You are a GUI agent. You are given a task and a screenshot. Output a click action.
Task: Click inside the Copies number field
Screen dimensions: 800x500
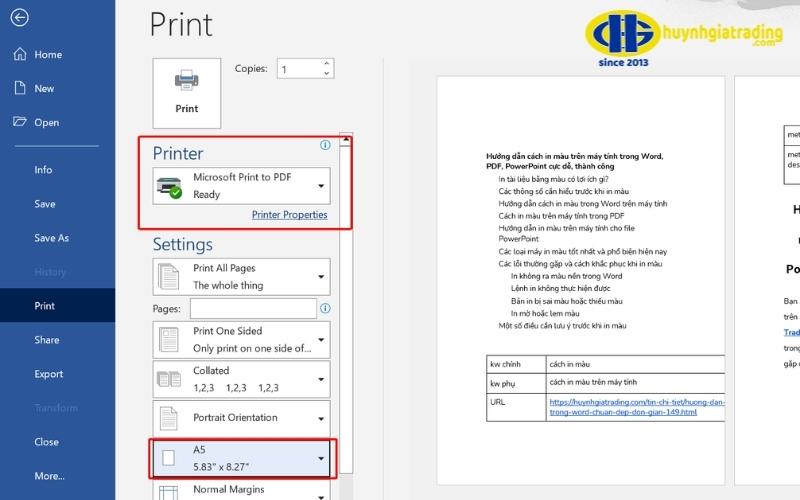tap(300, 68)
